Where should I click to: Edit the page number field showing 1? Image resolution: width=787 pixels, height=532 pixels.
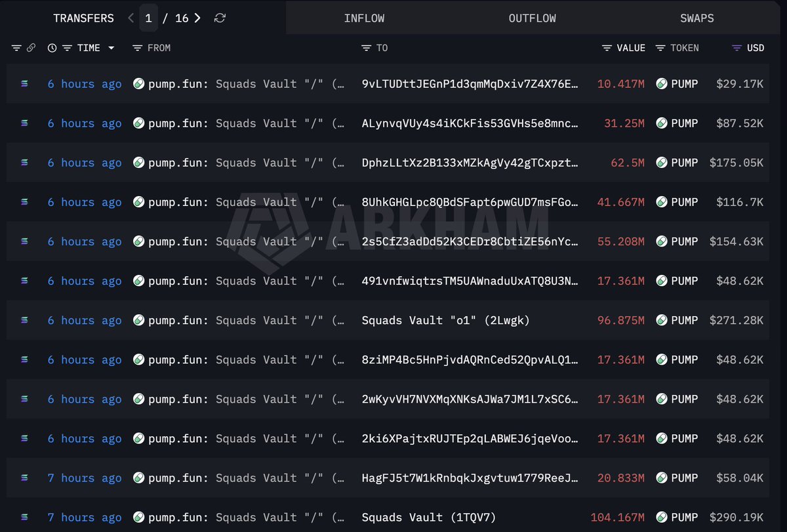pos(148,18)
